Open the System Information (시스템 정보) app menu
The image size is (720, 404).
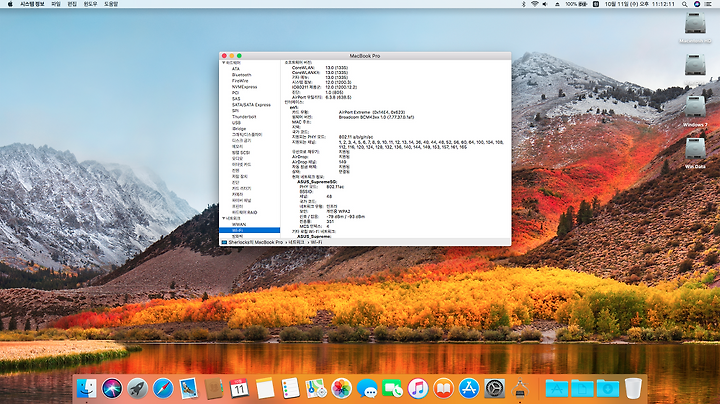(x=32, y=4)
